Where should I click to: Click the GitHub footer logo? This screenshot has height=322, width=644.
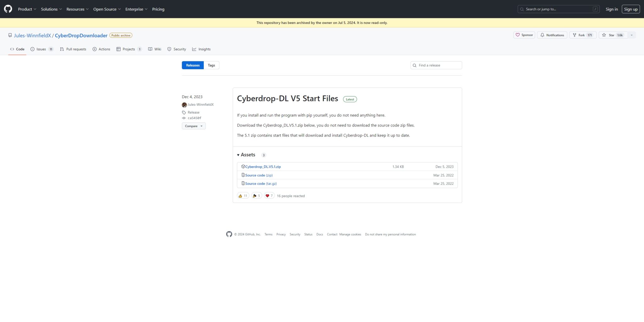pos(229,234)
